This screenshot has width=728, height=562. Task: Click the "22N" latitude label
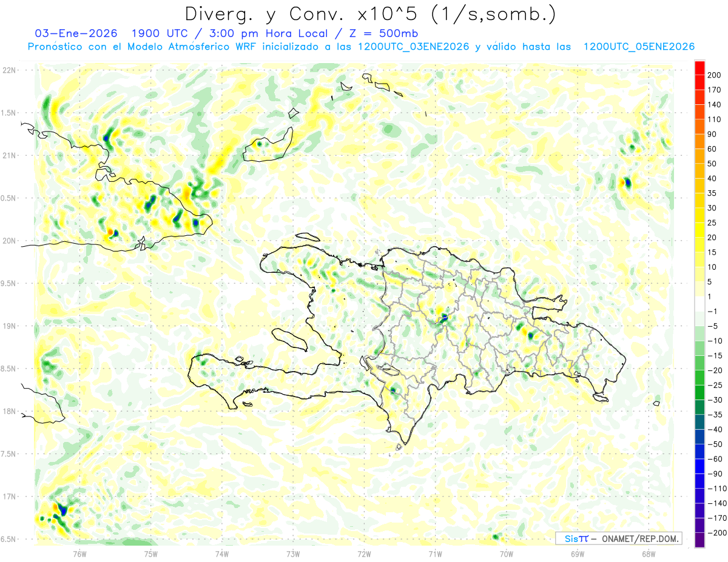(8, 70)
